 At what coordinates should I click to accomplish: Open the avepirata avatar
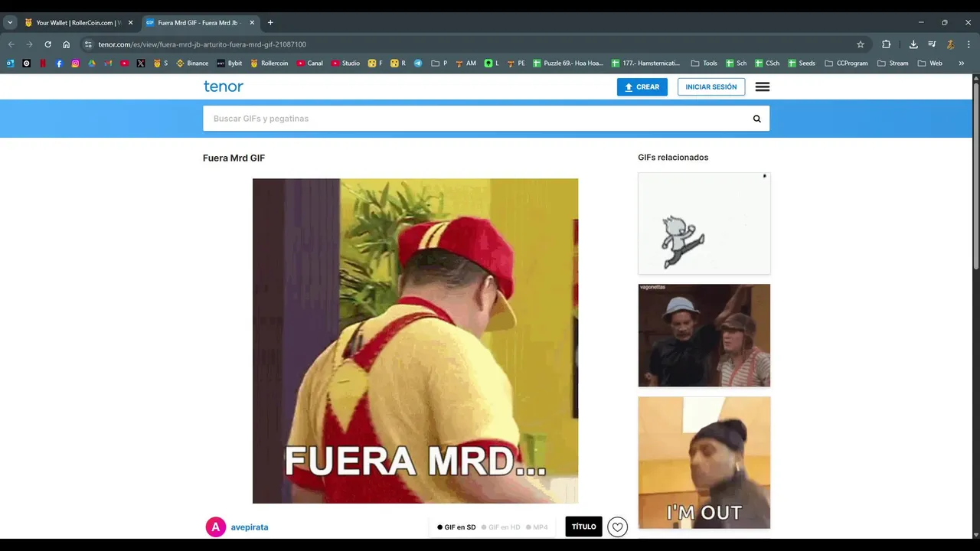(216, 527)
